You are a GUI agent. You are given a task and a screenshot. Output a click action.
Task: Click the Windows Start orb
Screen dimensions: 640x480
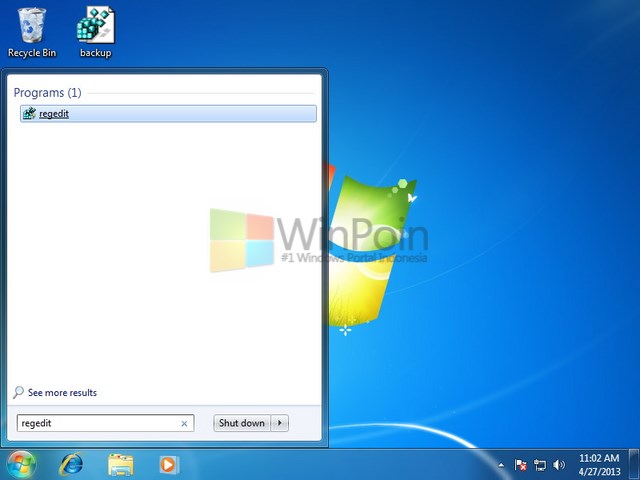(21, 465)
